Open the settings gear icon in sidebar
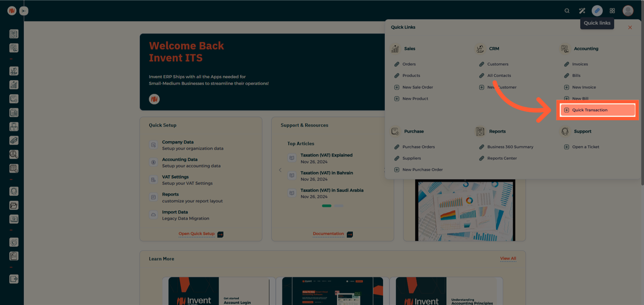 click(14, 242)
